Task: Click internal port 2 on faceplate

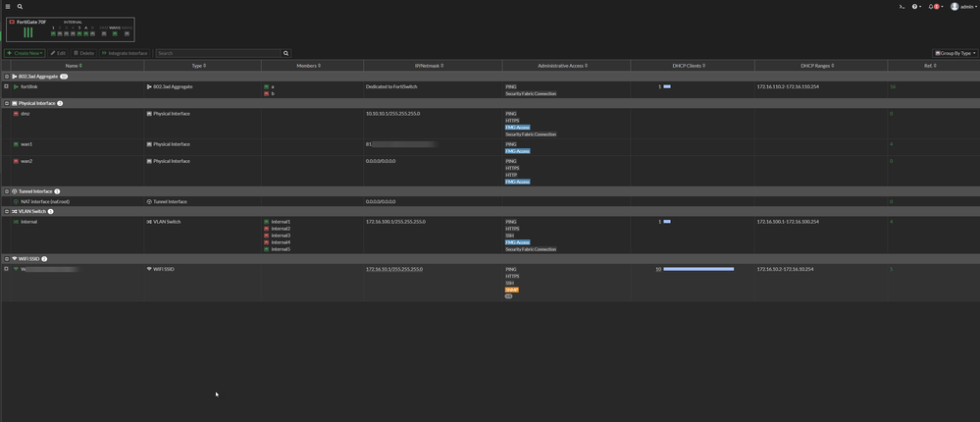Action: pyautogui.click(x=60, y=33)
